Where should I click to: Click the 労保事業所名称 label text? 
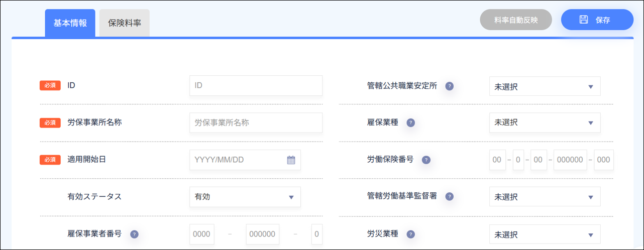tap(94, 122)
